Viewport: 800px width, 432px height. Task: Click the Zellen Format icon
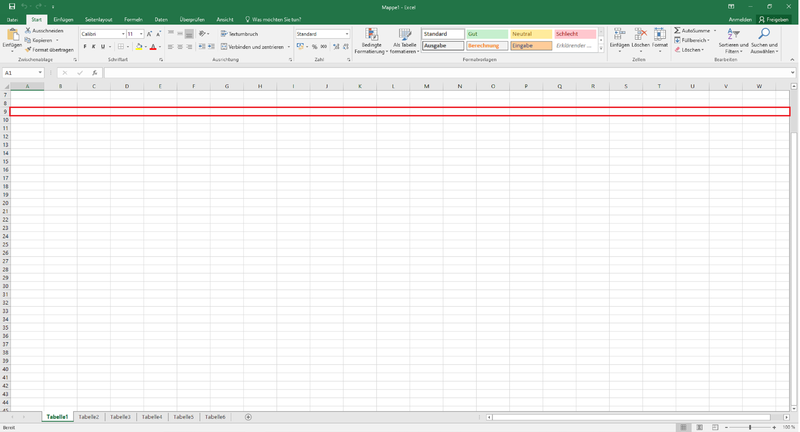coord(660,35)
